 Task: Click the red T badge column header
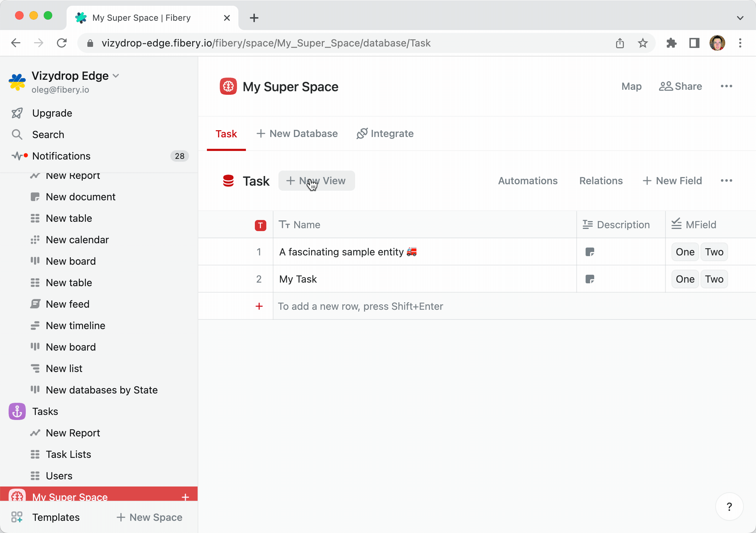(260, 225)
